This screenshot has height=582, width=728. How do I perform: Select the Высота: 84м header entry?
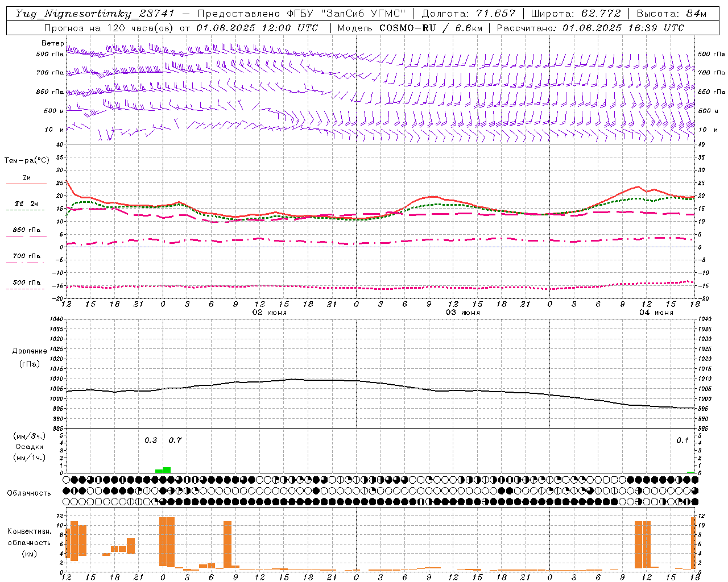[x=672, y=14]
